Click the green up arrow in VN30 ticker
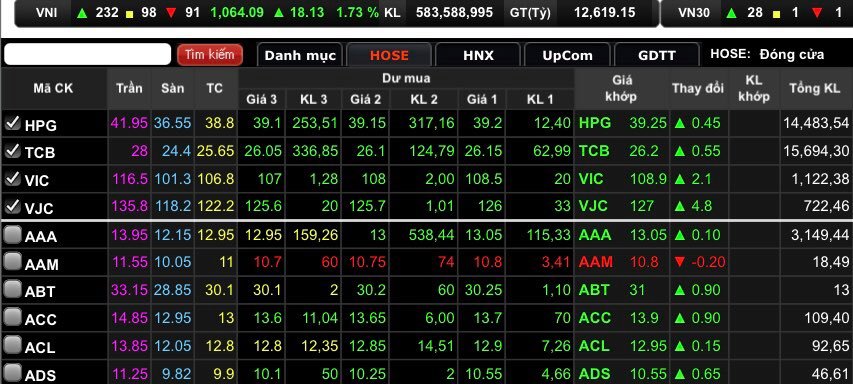Viewport: 853px width, 384px height. tap(730, 13)
